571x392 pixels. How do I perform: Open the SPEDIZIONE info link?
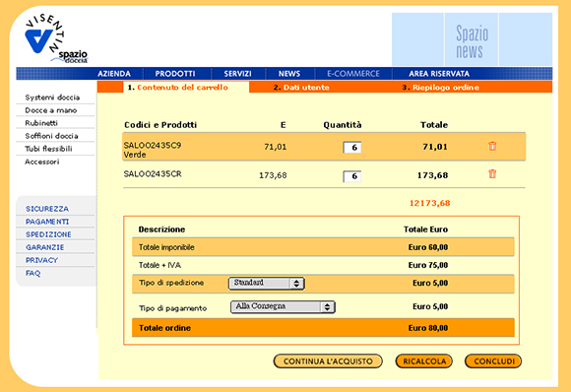[x=48, y=234]
